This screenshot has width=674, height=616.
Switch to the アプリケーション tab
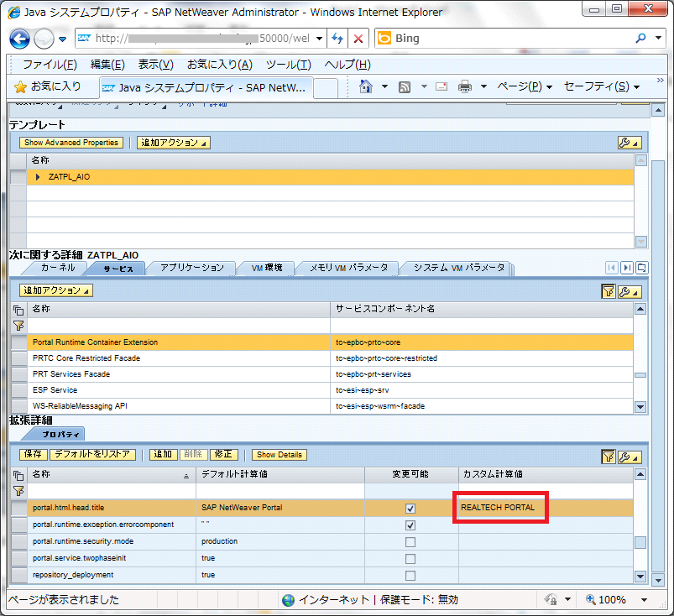[x=192, y=268]
